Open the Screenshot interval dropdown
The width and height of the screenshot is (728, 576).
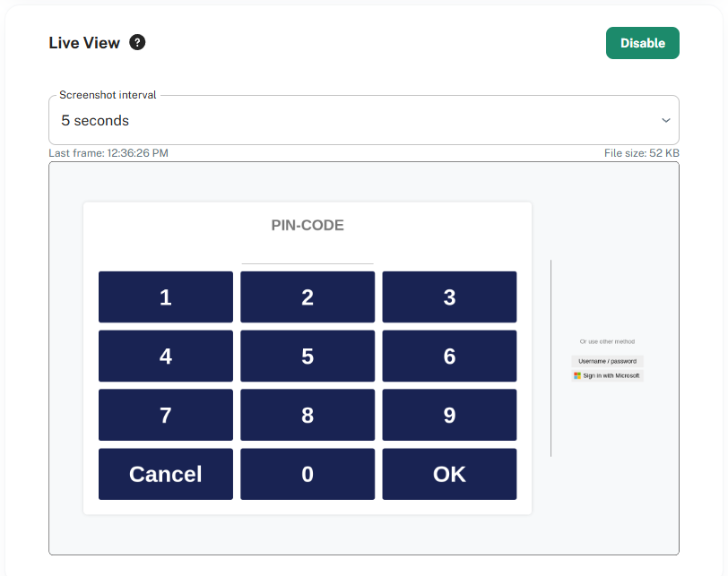click(x=363, y=120)
